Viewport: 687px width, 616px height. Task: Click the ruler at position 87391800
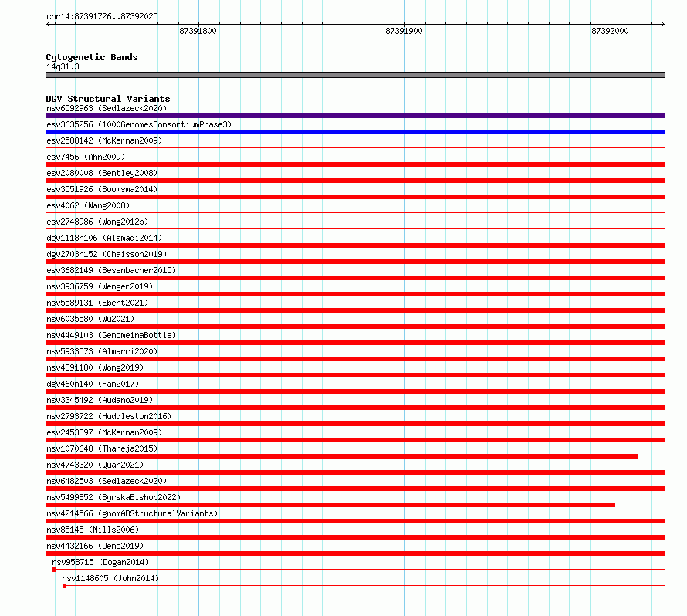pos(198,31)
